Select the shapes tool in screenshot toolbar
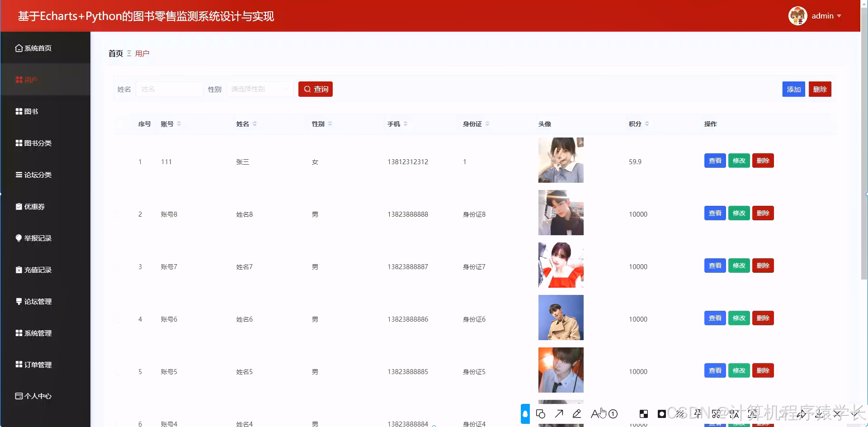 click(541, 414)
